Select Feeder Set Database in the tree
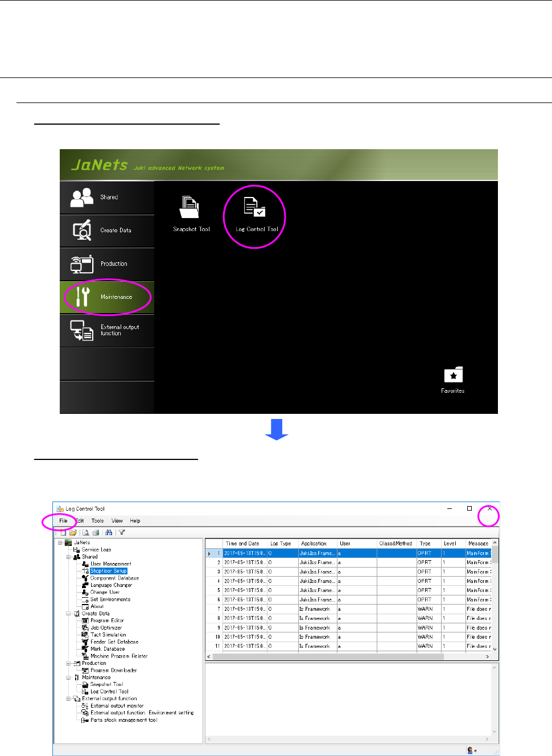Screen dimensions: 552x756 pos(114,642)
